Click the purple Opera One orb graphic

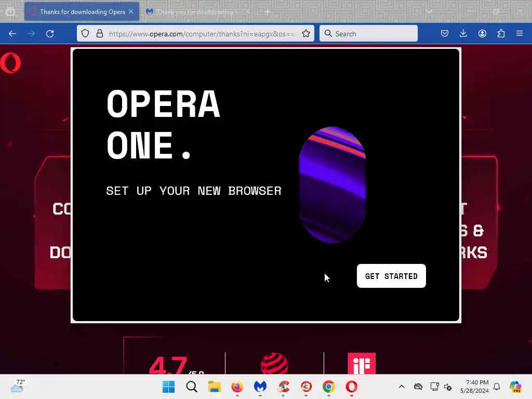click(x=332, y=185)
